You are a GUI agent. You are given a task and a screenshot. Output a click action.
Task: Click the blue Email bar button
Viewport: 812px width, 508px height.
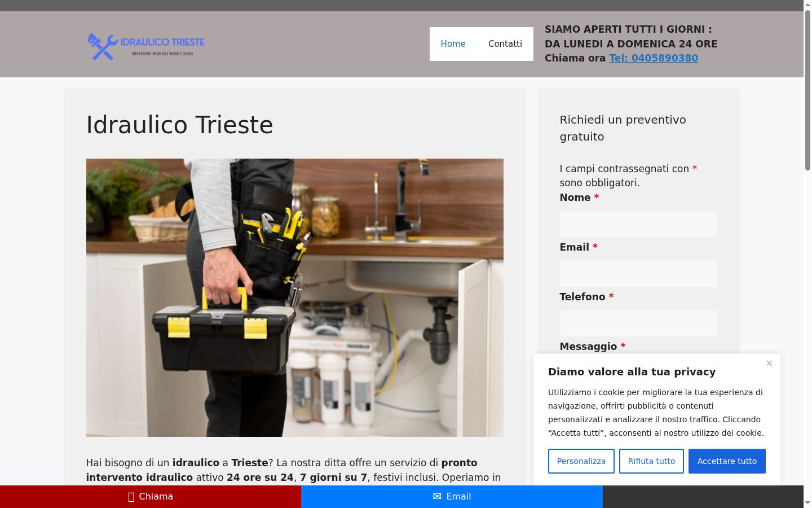(452, 497)
